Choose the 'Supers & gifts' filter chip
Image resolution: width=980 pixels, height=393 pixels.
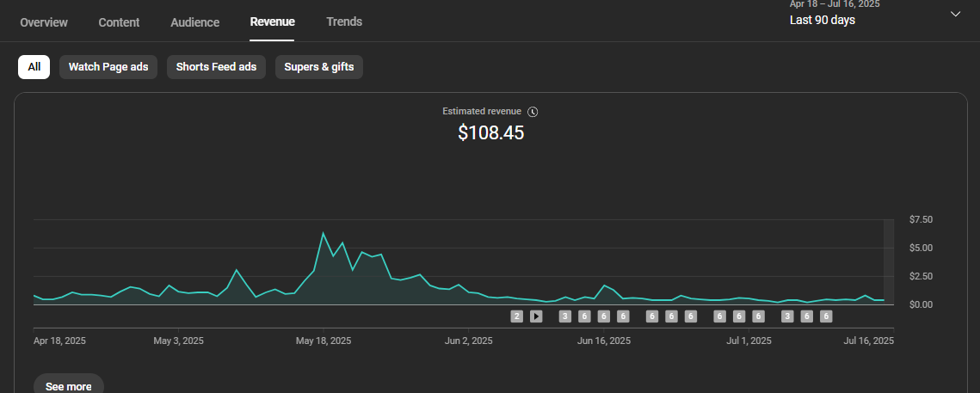coord(318,67)
